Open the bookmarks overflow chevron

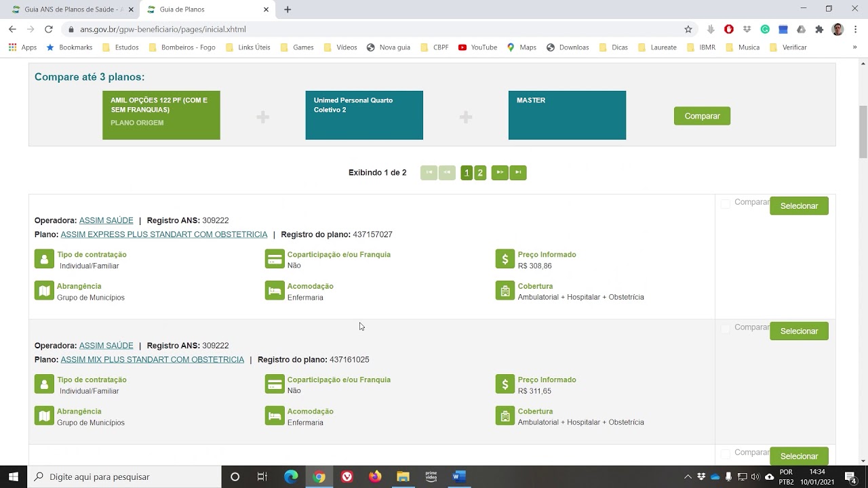(854, 47)
